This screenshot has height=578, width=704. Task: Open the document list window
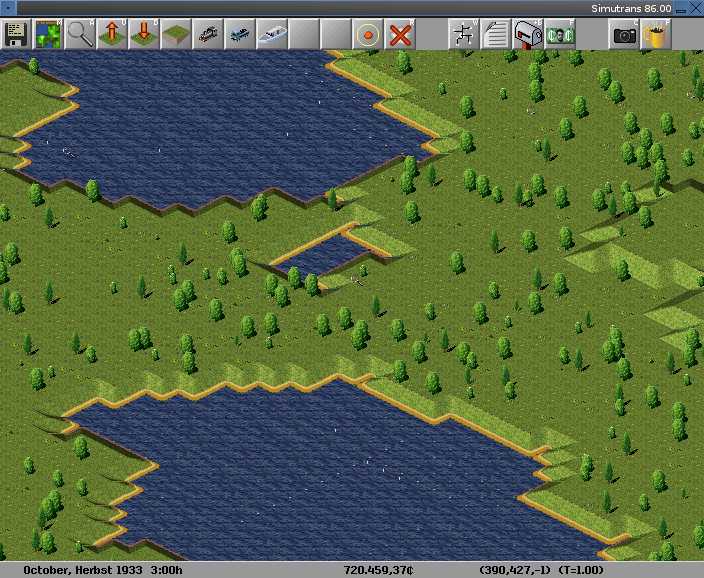495,33
